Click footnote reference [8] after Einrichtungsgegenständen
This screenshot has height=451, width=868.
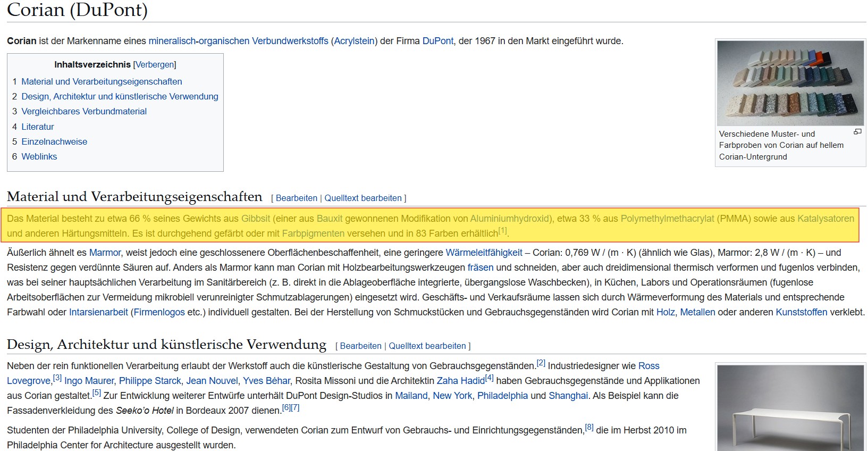tap(589, 428)
